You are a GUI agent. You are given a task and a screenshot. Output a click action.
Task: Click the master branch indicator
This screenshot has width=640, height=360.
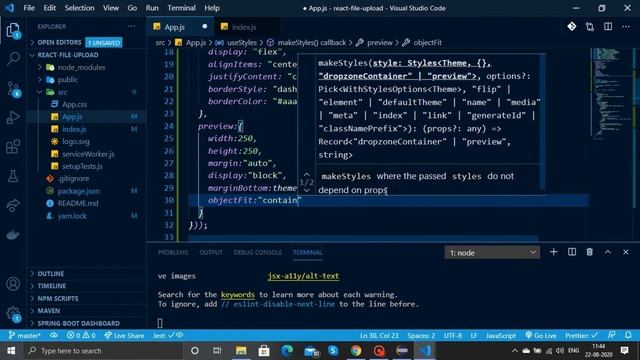pyautogui.click(x=24, y=336)
